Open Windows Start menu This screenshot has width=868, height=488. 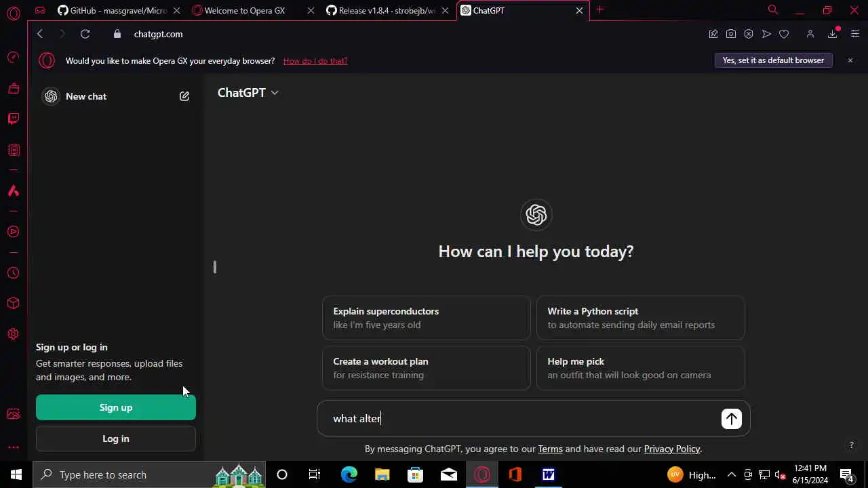[16, 474]
